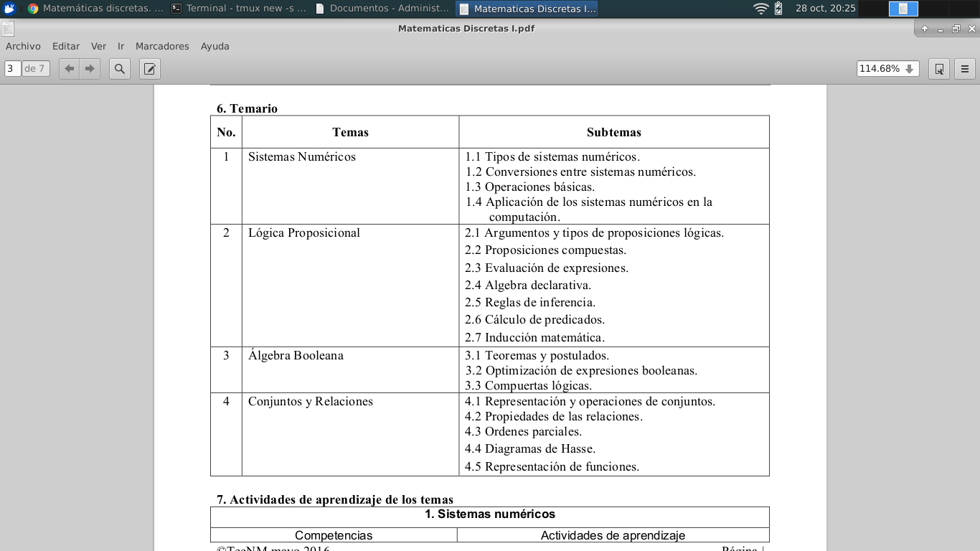Viewport: 980px width, 551px height.
Task: Click the Xfce applications menu icon
Action: (9, 9)
